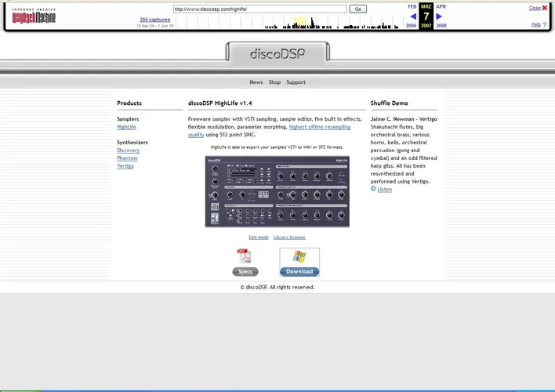Go to previous capture with left arrow
Image resolution: width=555 pixels, height=392 pixels.
click(x=412, y=16)
